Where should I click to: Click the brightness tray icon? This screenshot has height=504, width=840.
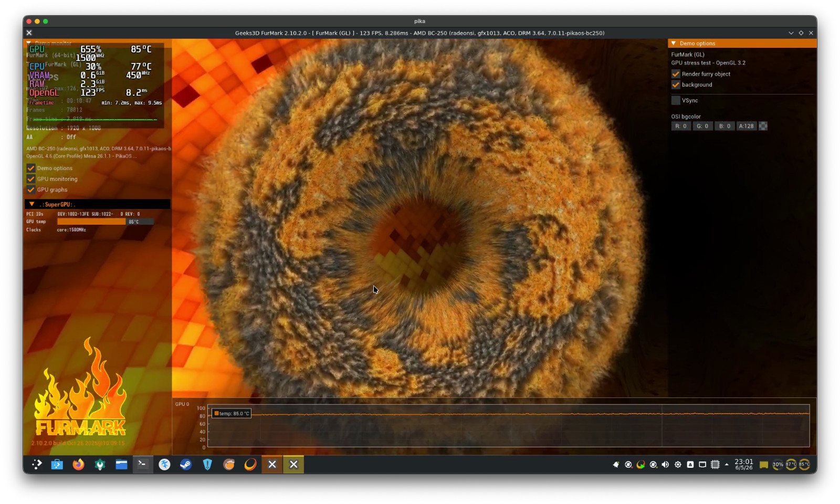click(678, 465)
